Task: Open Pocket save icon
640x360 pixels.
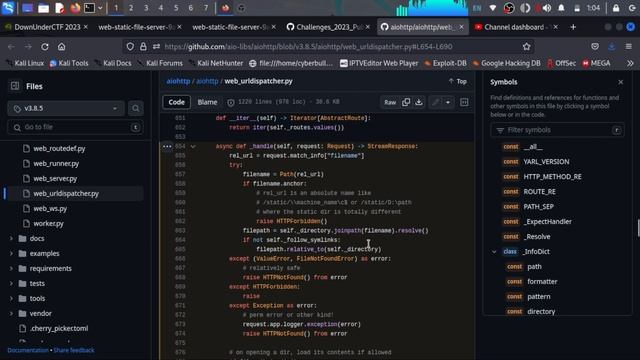Action: click(595, 47)
